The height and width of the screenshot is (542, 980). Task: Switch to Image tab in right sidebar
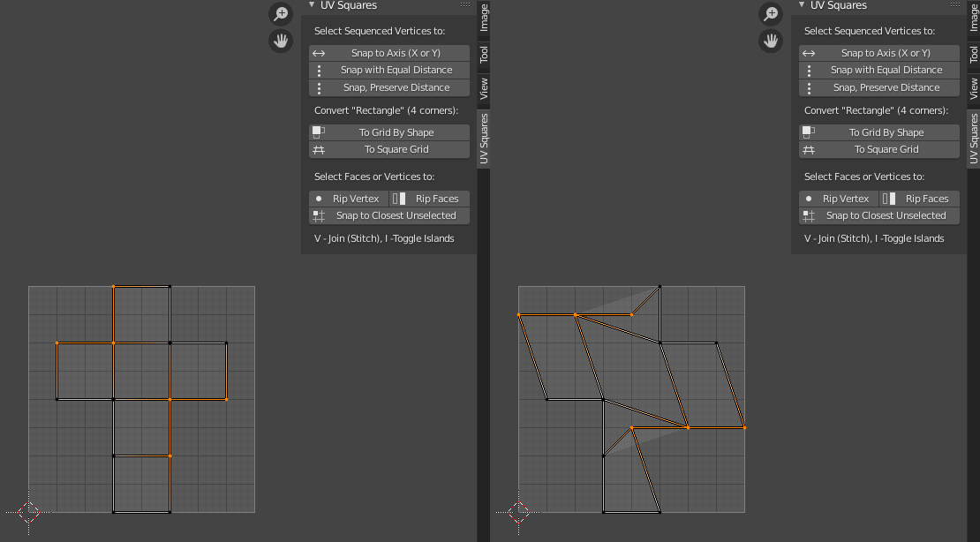tap(974, 18)
